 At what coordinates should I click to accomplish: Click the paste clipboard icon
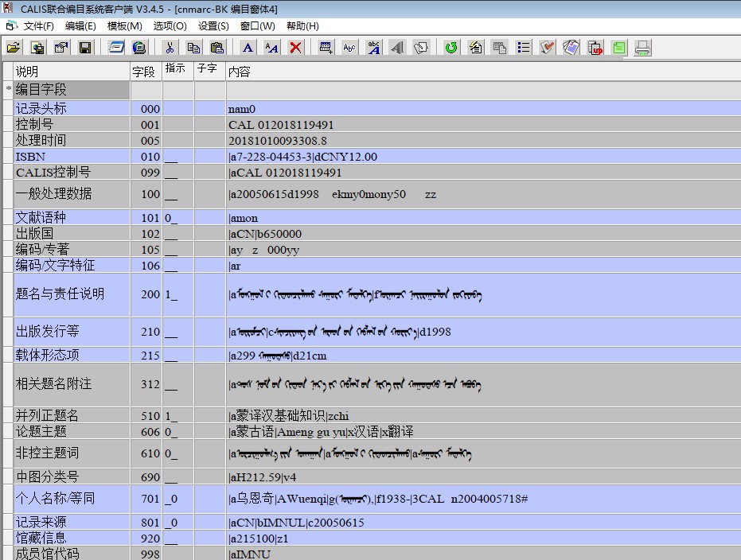click(216, 48)
